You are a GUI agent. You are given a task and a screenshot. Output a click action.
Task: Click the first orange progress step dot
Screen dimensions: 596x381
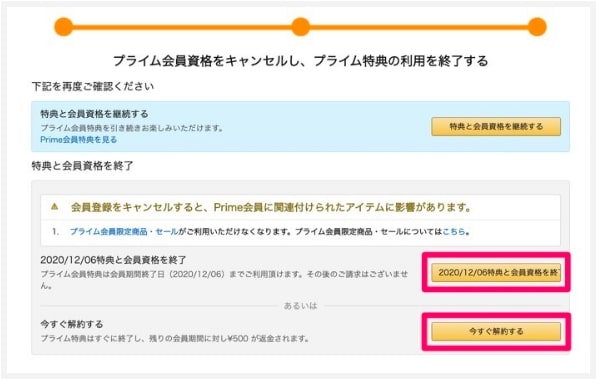coord(63,27)
